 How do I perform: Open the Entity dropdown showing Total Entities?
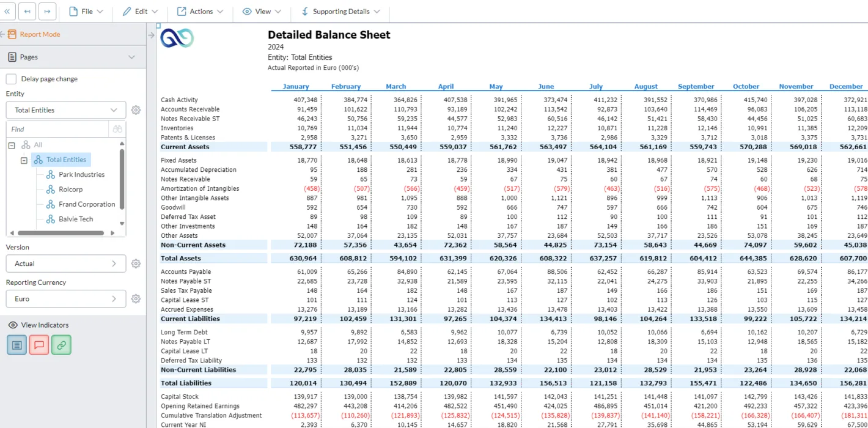tap(66, 110)
